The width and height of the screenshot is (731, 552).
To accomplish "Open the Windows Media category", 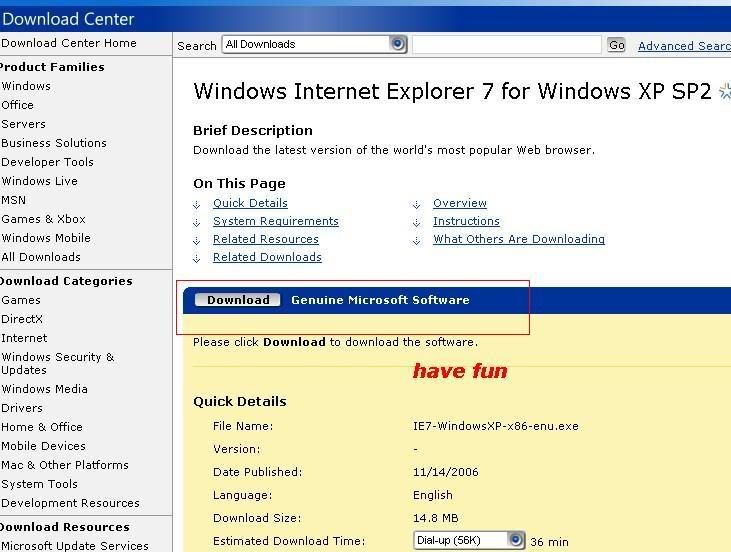I will click(x=44, y=389).
